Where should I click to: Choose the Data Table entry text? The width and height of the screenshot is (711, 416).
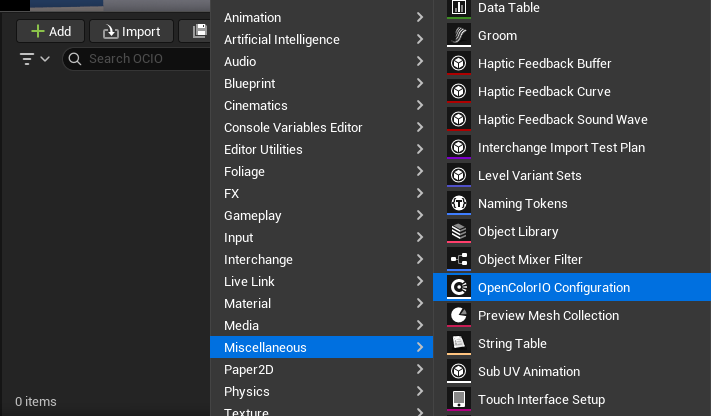click(x=509, y=8)
